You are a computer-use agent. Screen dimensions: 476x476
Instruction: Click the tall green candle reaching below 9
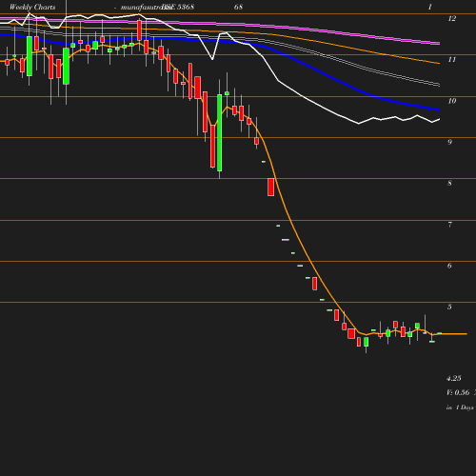219,132
